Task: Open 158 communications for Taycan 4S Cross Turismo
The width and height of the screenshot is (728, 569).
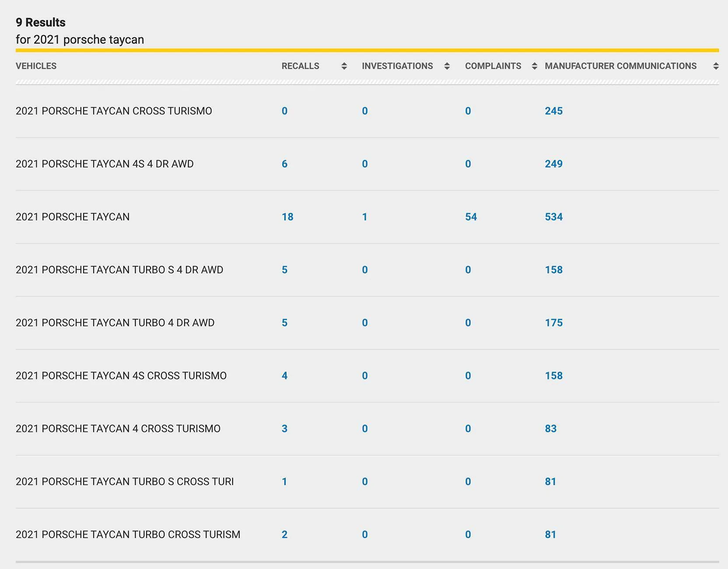Action: (554, 376)
